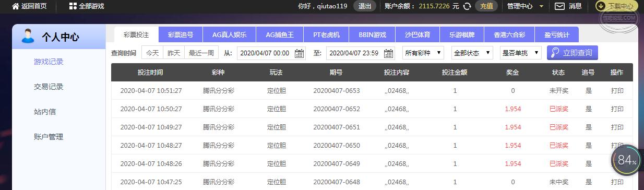The height and width of the screenshot is (190, 644).
Task: Select the 最近一周 time filter
Action: 201,53
